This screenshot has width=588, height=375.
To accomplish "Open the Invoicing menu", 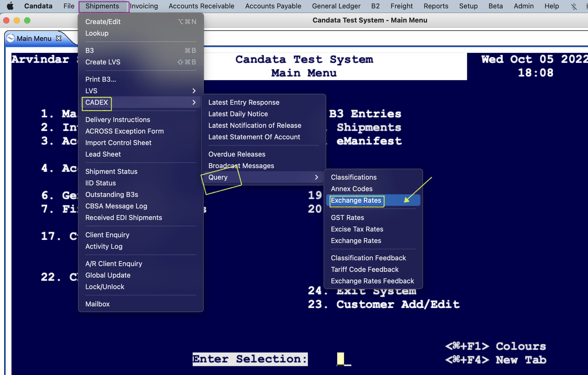I will click(x=144, y=6).
